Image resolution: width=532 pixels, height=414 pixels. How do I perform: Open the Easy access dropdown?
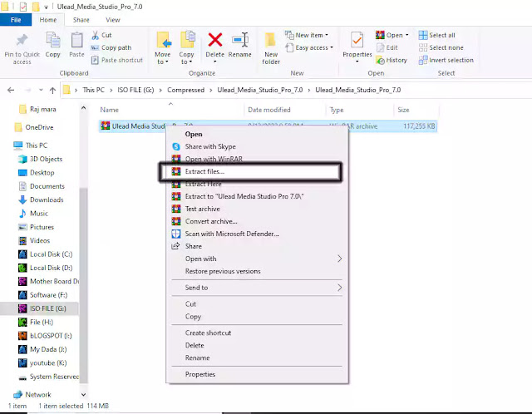coord(309,47)
